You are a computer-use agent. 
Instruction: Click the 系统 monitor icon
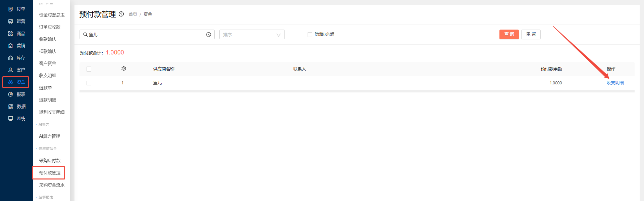click(x=10, y=119)
